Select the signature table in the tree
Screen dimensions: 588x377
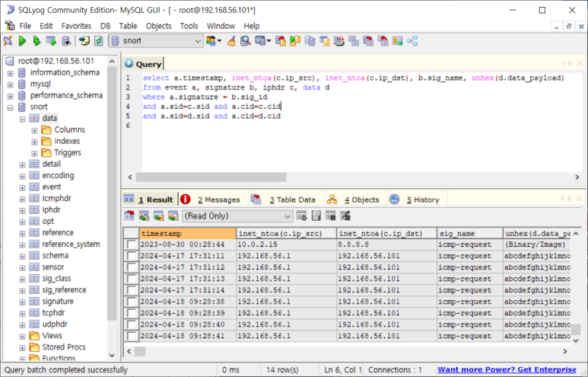click(x=58, y=301)
